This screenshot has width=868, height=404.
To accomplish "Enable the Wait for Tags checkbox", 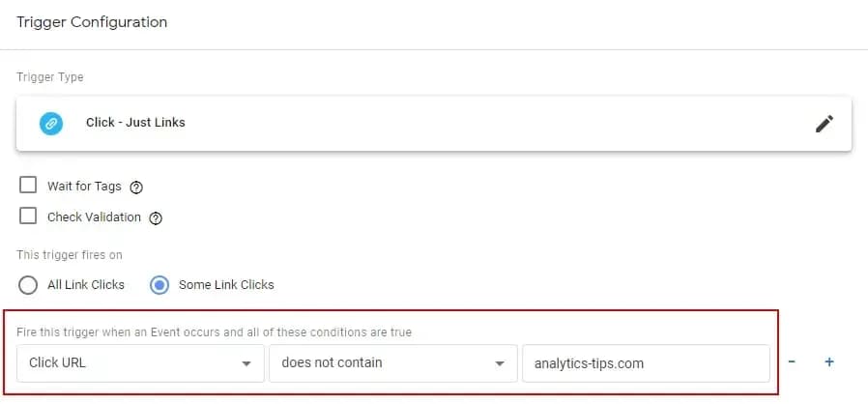I will (28, 186).
